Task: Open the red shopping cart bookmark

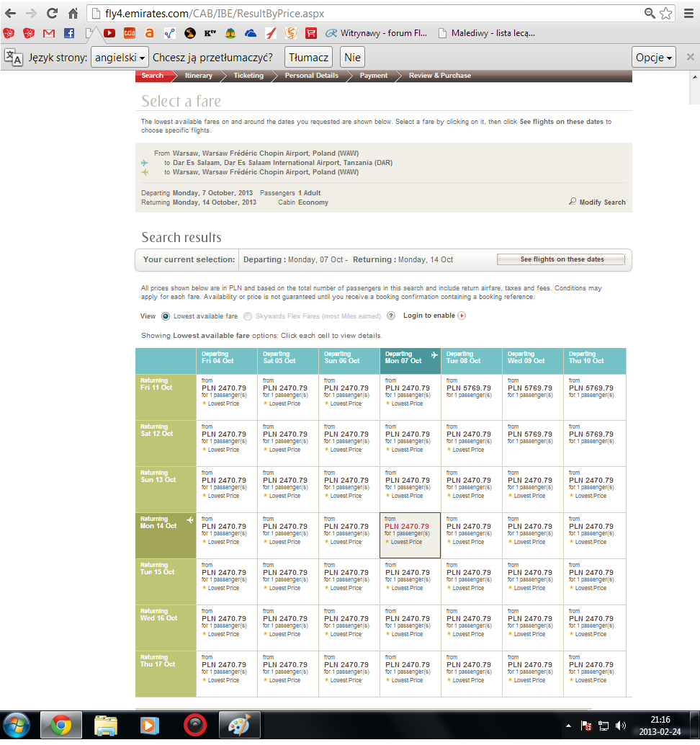Action: (311, 33)
